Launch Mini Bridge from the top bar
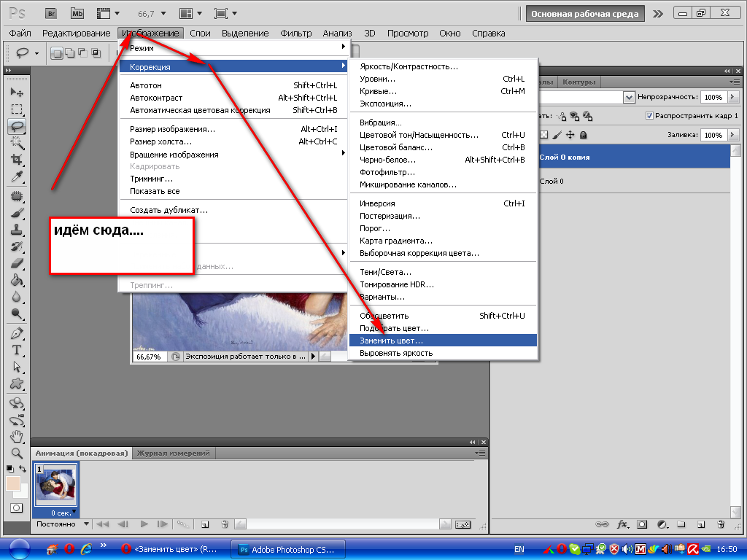Image resolution: width=747 pixels, height=560 pixels. (x=77, y=13)
